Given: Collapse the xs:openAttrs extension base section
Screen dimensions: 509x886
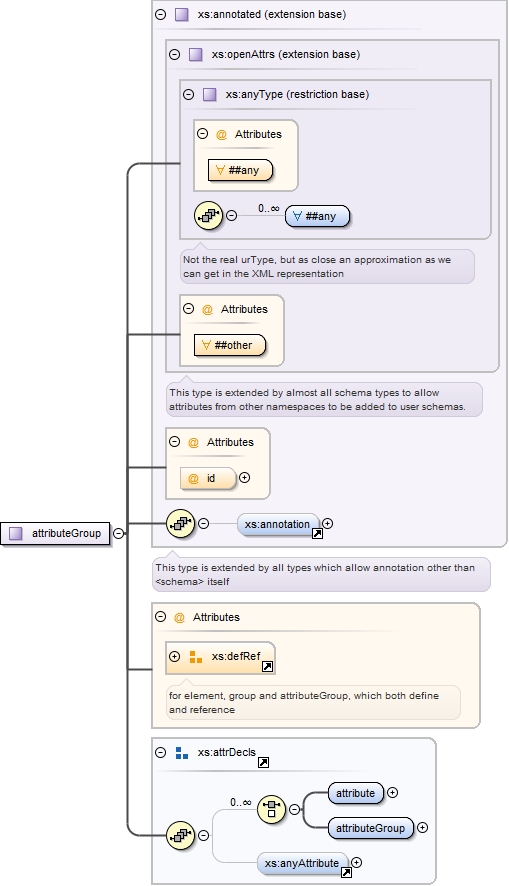Looking at the screenshot, I should 175,54.
